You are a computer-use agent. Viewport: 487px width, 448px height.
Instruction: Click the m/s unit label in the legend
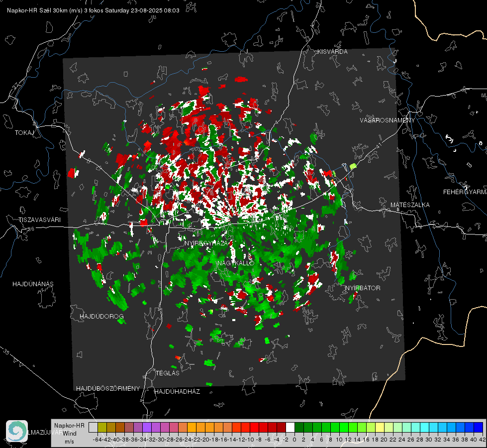pos(69,442)
